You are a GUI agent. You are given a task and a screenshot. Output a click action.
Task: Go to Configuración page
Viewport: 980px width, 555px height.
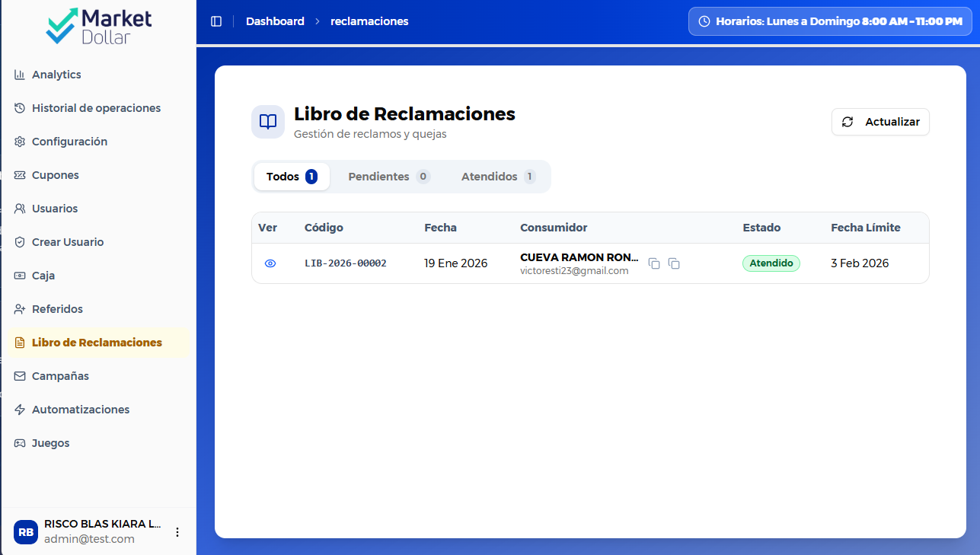[x=98, y=142]
